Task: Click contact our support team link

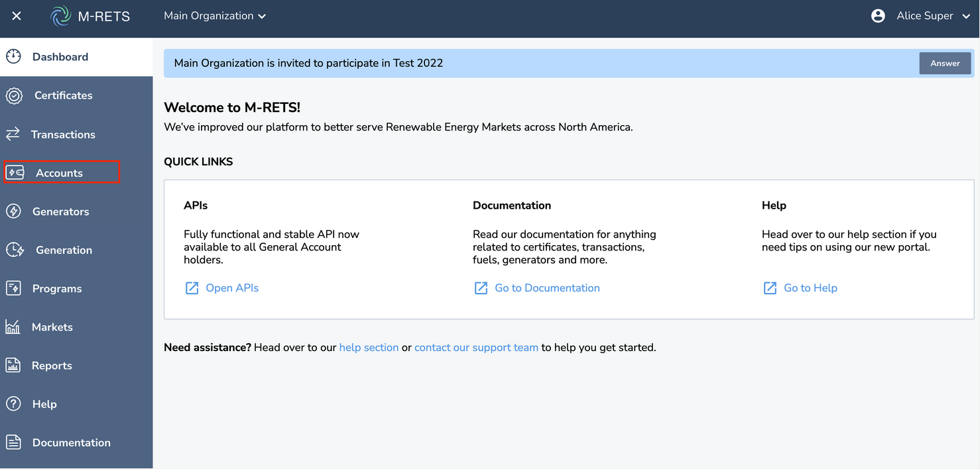Action: [476, 347]
